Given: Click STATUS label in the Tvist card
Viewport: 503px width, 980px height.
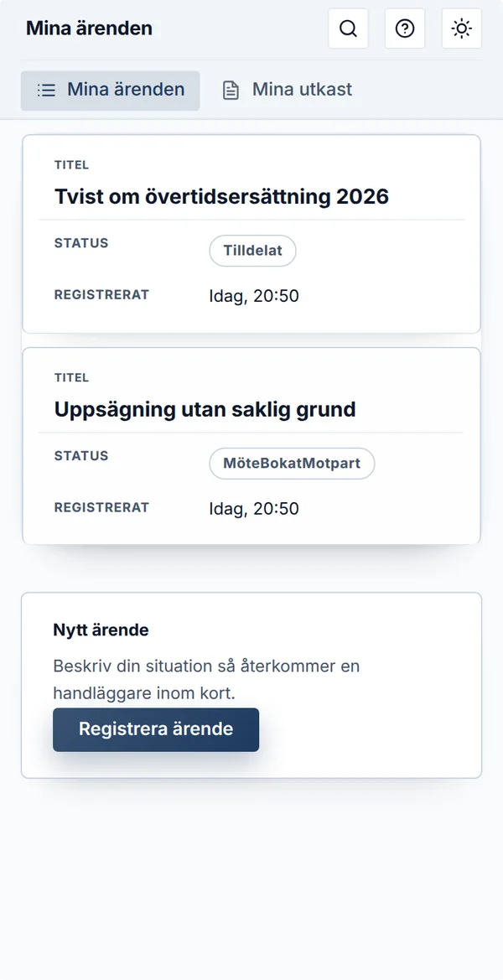Looking at the screenshot, I should 81,243.
